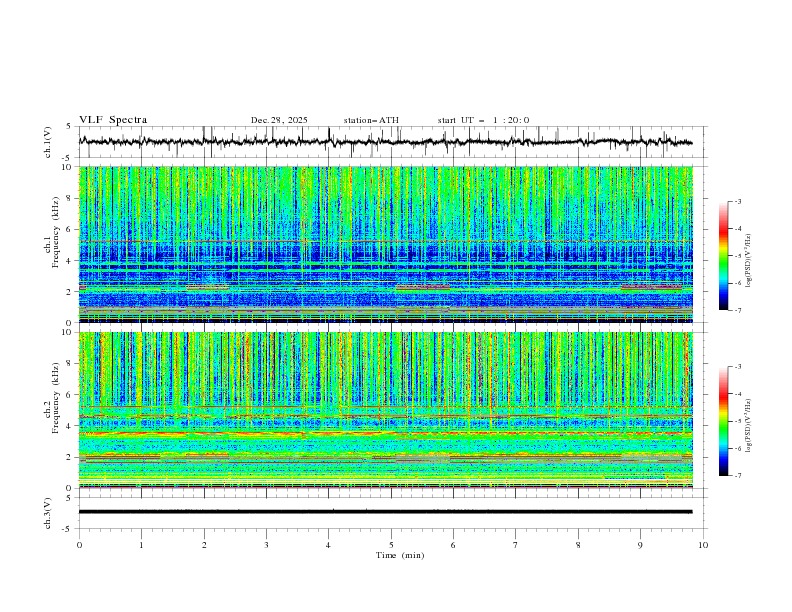Viewport: 792px width, 612px height.
Task: Click the ch.1 spectrogram panel
Action: pyautogui.click(x=386, y=244)
